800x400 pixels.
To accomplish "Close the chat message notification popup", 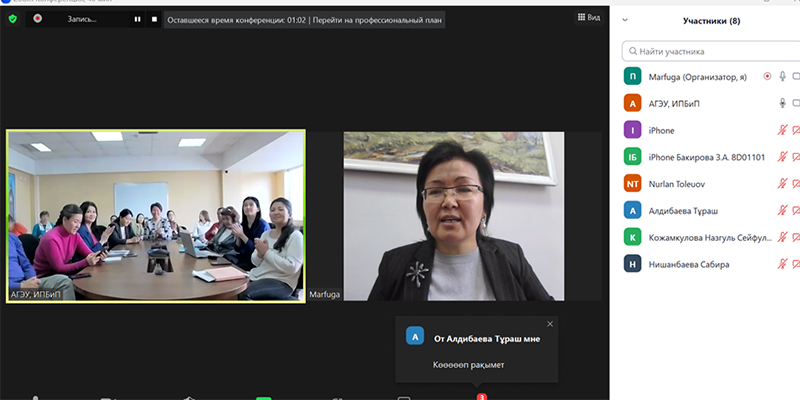I will (x=549, y=324).
